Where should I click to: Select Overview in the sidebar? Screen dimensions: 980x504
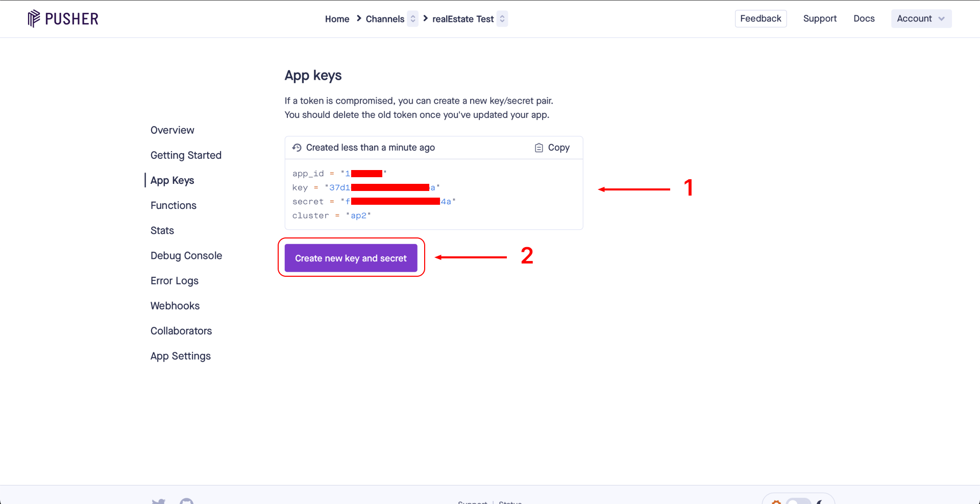pos(172,130)
